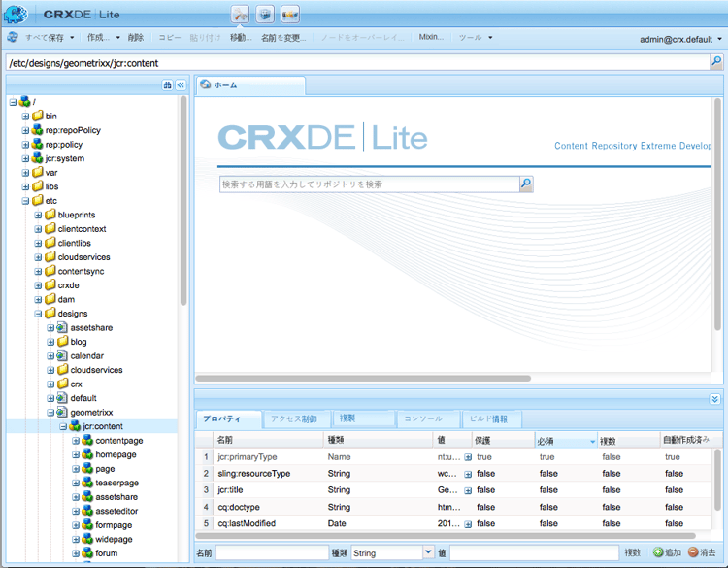This screenshot has width=728, height=568.
Task: Switch to the 複製 tab
Action: click(364, 418)
